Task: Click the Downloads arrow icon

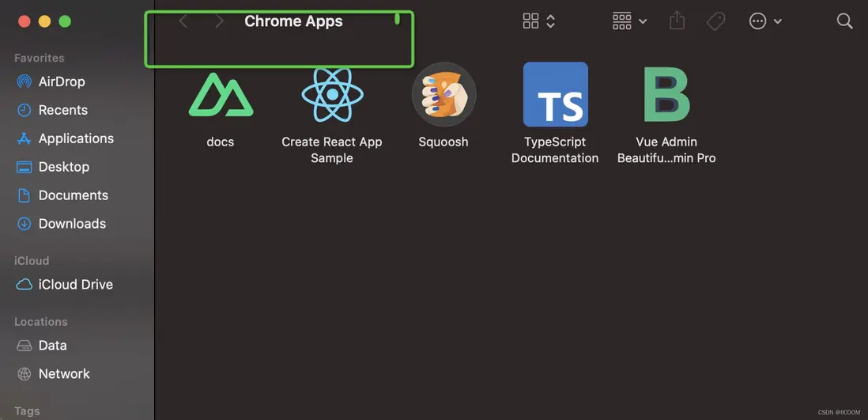Action: (x=24, y=224)
